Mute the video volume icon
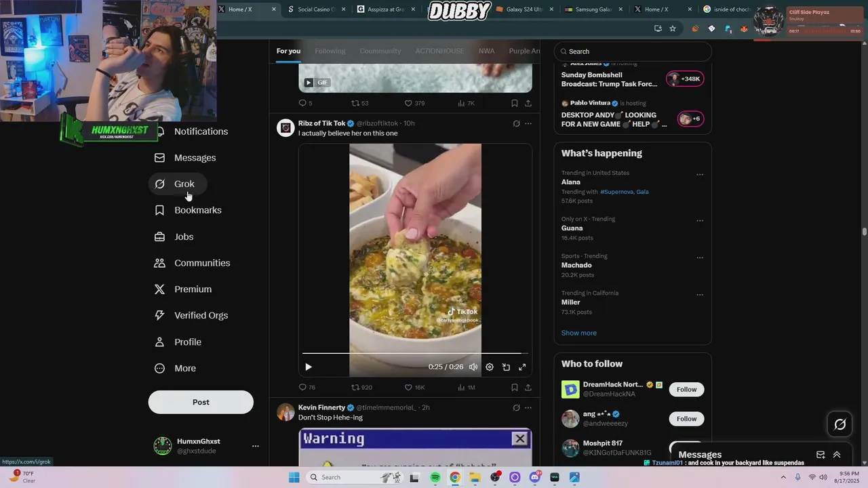 tap(473, 367)
